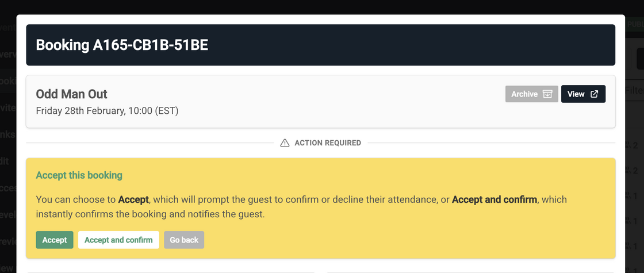Open the partially hidden Invites sidebar item
644x273 pixels.
(x=7, y=108)
